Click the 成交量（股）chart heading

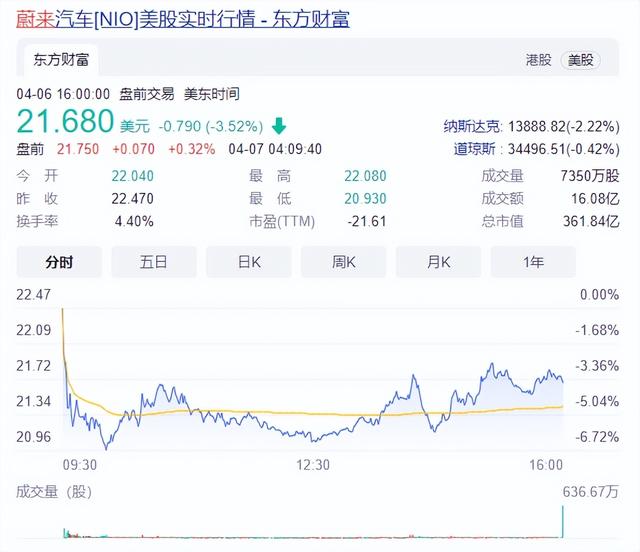click(x=54, y=492)
